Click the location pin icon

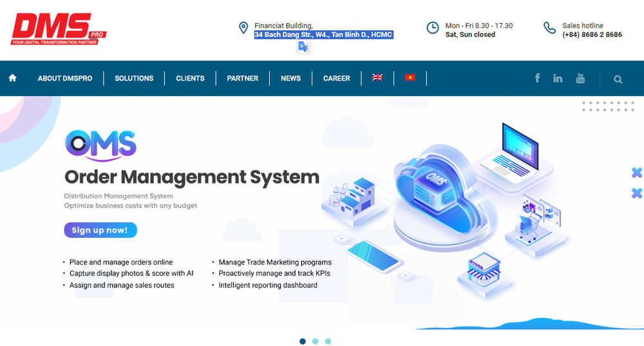click(243, 28)
